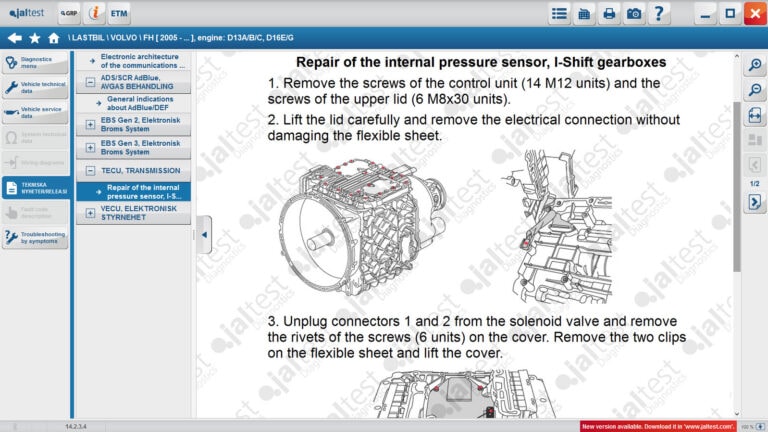Close the Jaltest application

tap(755, 13)
